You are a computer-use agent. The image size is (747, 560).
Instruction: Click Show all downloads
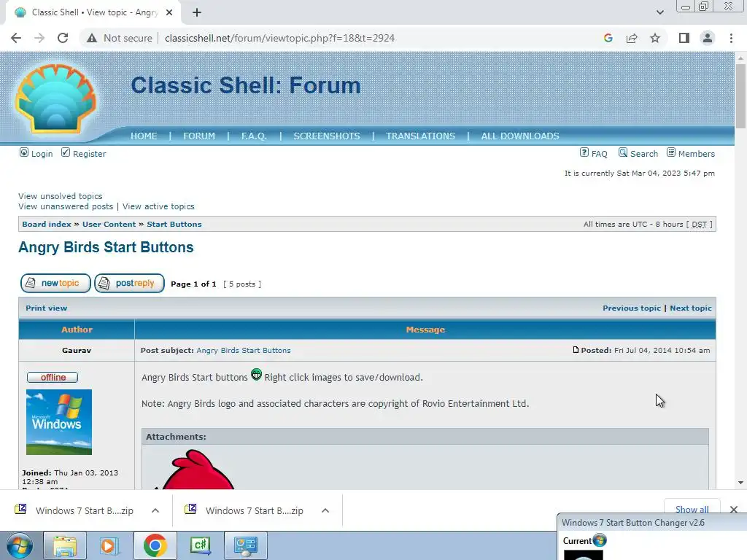(692, 509)
